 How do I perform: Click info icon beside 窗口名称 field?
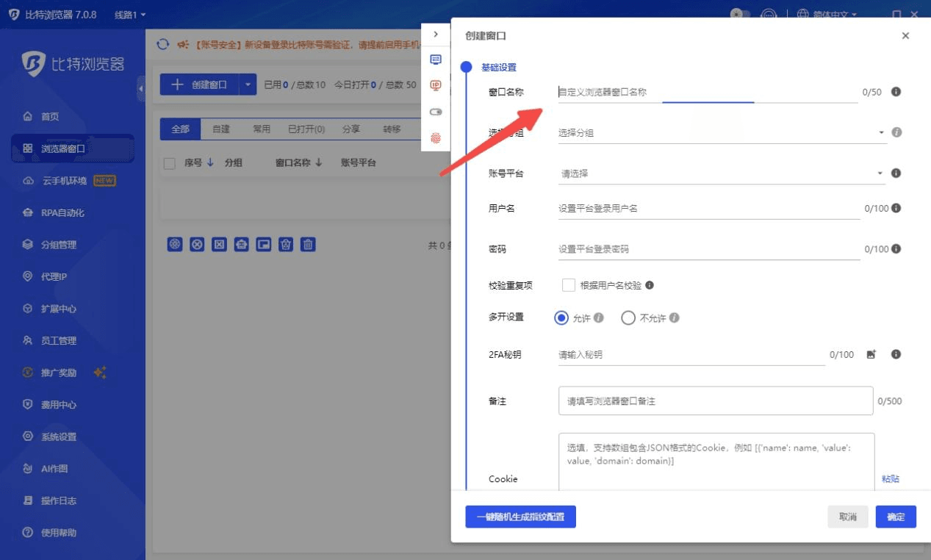(896, 92)
